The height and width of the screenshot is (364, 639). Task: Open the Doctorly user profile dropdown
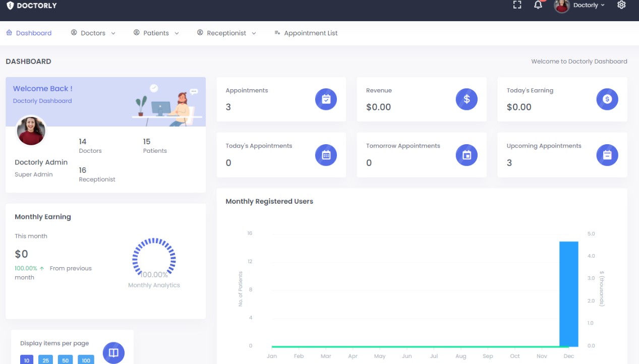pyautogui.click(x=580, y=6)
